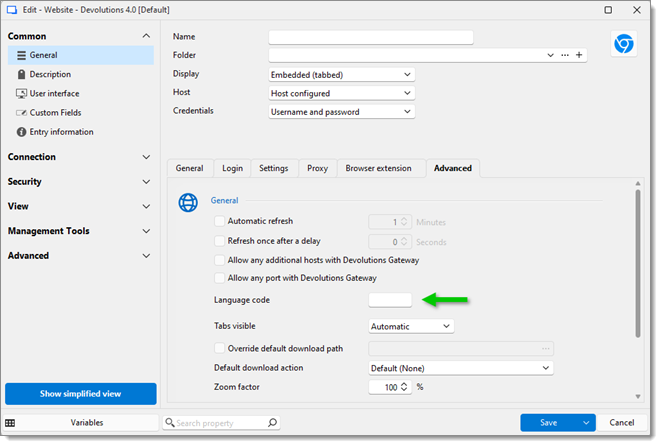Open the Folder ellipsis browse button
The width and height of the screenshot is (661, 446).
tap(565, 55)
